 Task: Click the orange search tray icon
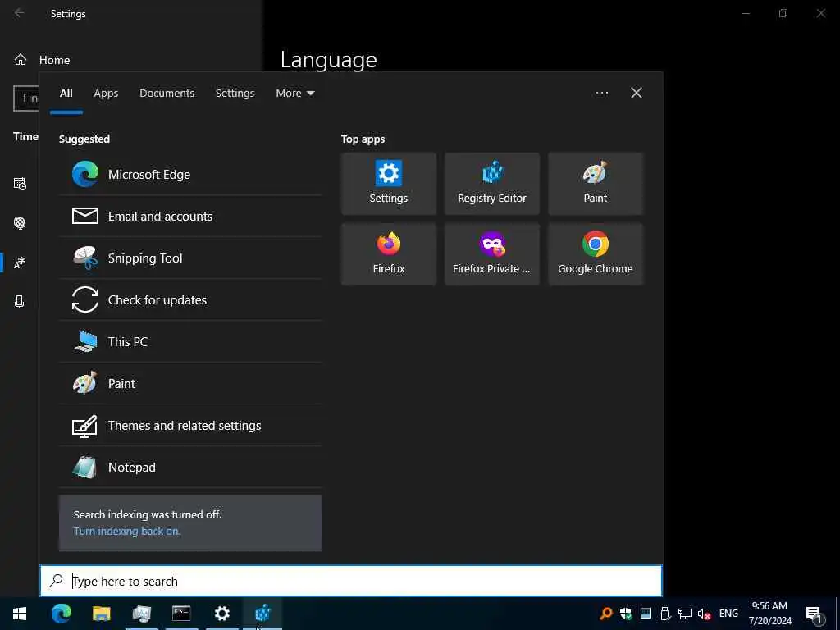coord(606,614)
